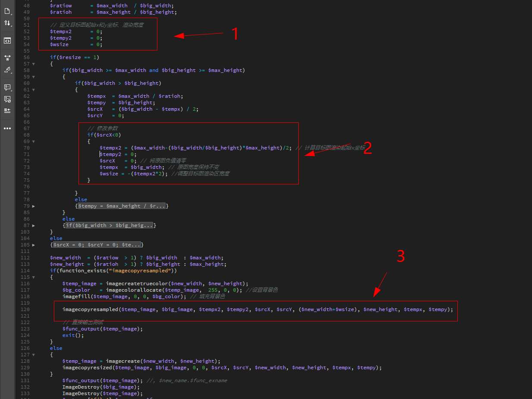Viewport: 532px width, 399px height.
Task: Click the Expand All code icon
Action: 7,57
